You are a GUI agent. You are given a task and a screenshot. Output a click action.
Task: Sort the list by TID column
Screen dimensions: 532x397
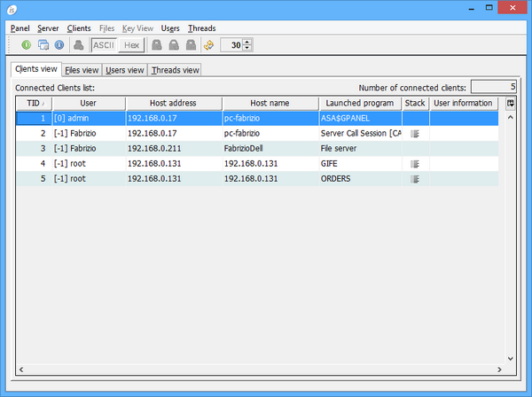point(33,104)
